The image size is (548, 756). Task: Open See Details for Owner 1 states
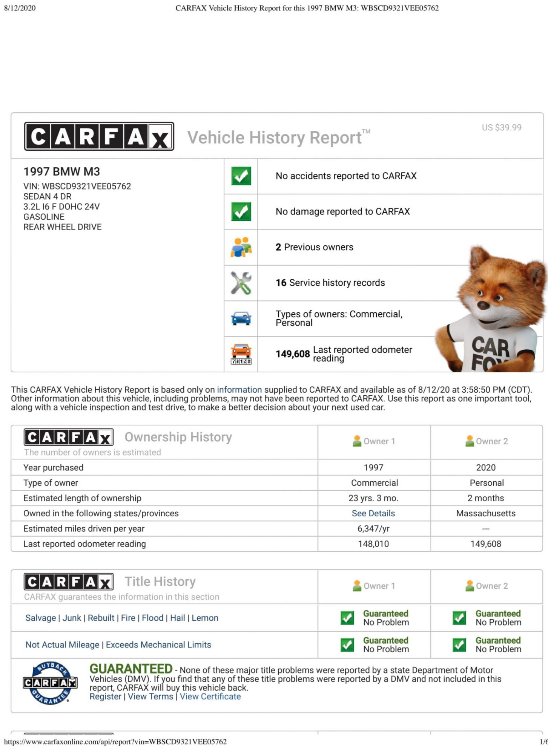(x=373, y=513)
